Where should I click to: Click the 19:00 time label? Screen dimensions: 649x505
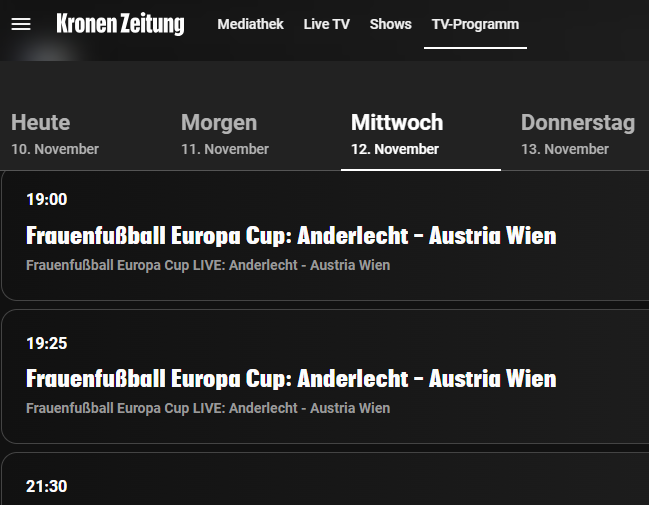(47, 199)
